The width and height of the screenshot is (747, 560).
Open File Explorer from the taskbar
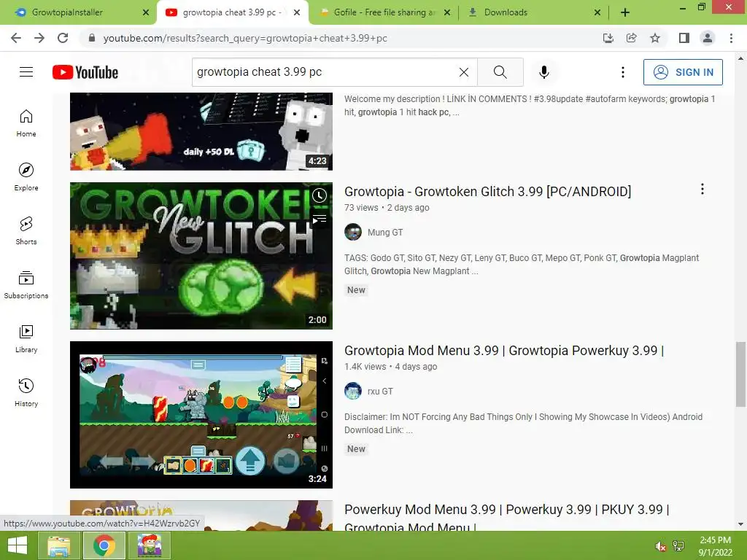coord(58,545)
